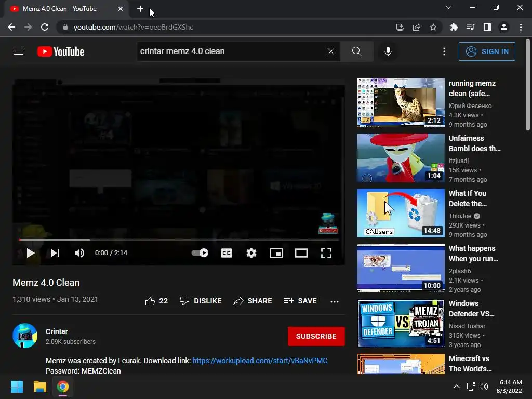532x399 pixels.
Task: Open 'Minecraft vs The World's' video title
Action: click(470, 363)
